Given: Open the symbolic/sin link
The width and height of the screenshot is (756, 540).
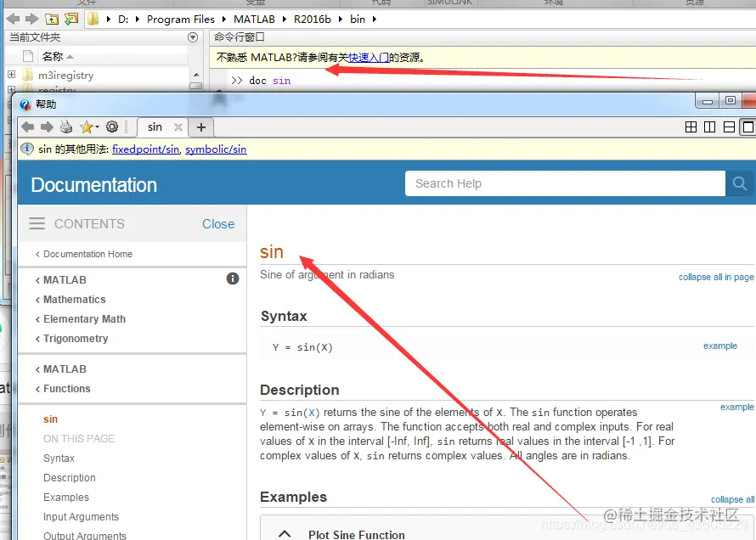Looking at the screenshot, I should pos(216,149).
